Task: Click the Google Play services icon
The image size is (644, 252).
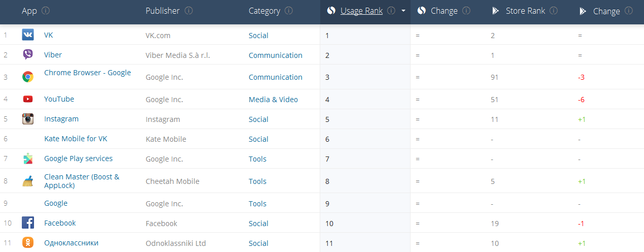Action: [x=27, y=159]
